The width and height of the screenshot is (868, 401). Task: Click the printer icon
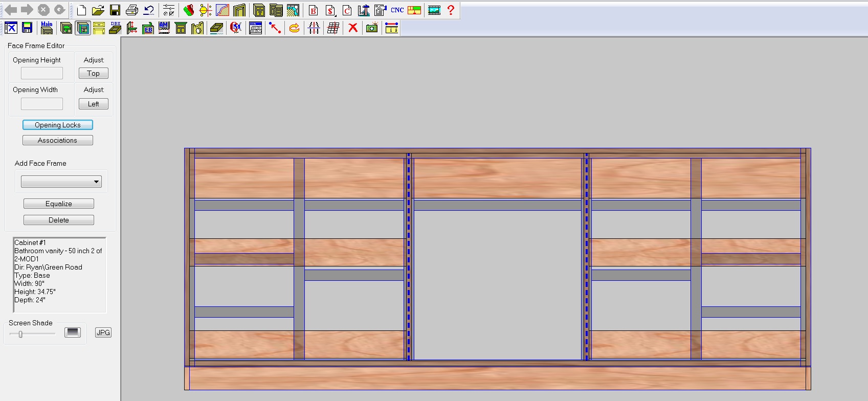[x=132, y=10]
